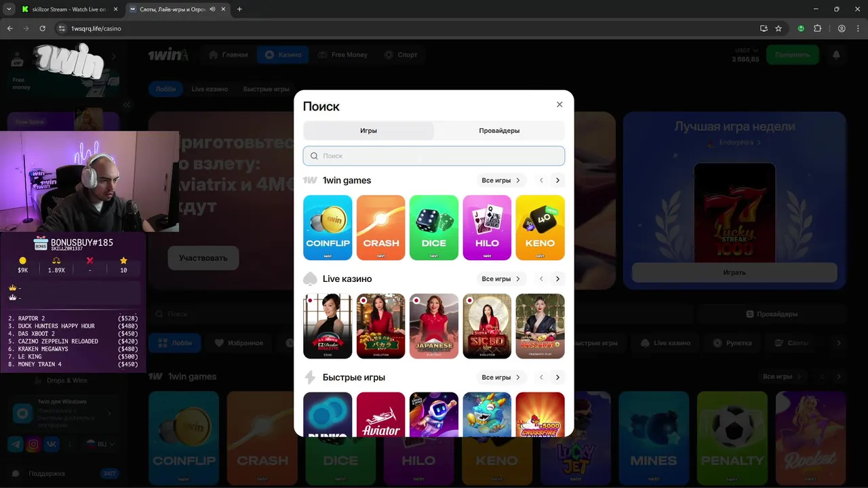868x488 pixels.
Task: Open Free Money in navigation
Action: [x=342, y=55]
